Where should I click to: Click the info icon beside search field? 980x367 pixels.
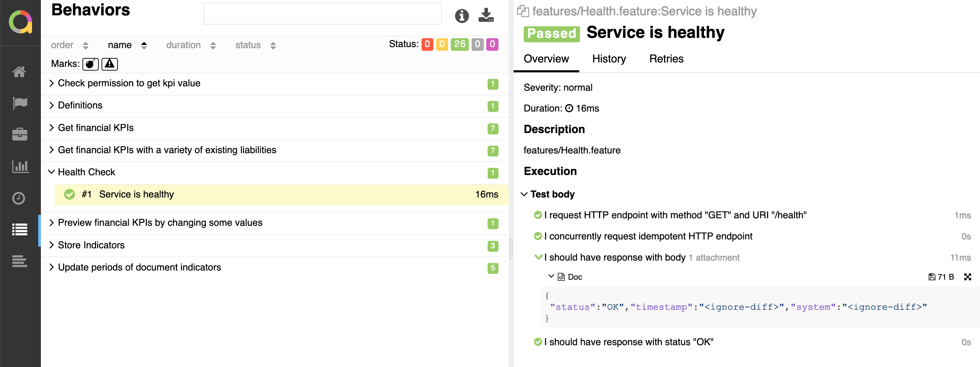click(x=461, y=16)
